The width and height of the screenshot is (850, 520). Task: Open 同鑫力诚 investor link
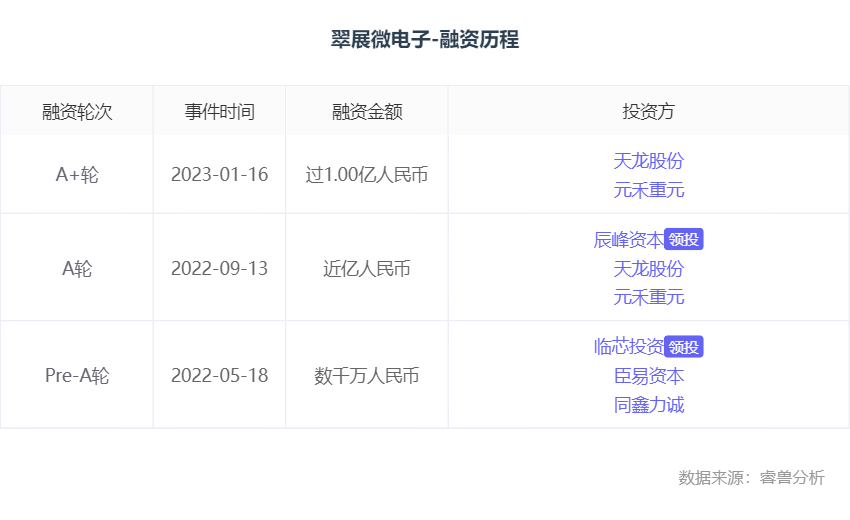[648, 405]
